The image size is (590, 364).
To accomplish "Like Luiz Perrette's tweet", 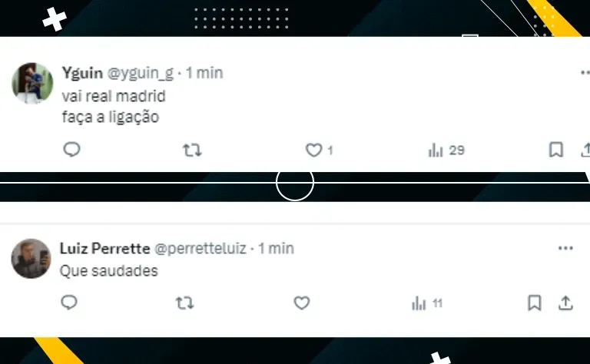I will coord(302,303).
